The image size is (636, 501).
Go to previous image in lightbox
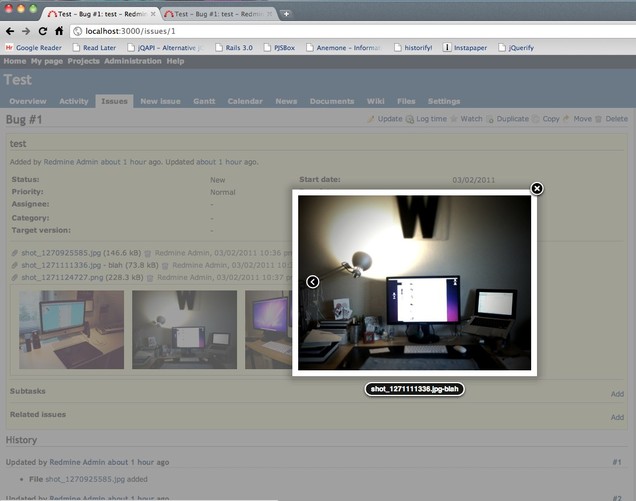pos(312,282)
